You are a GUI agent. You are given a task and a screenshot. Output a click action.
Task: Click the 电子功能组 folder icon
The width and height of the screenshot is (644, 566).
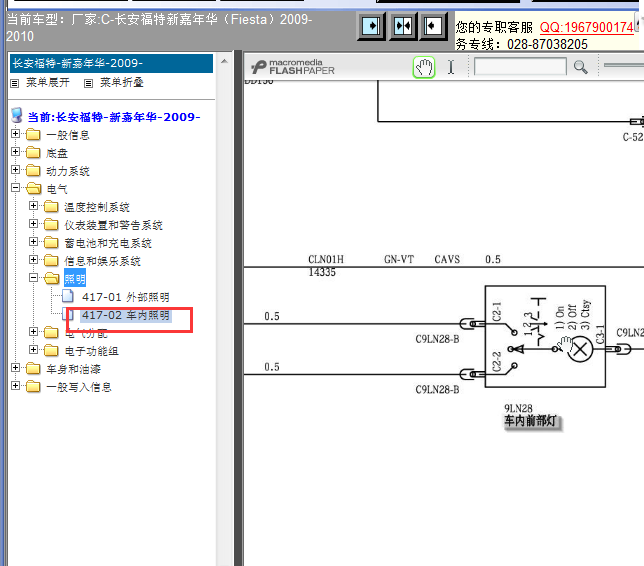[x=51, y=350]
